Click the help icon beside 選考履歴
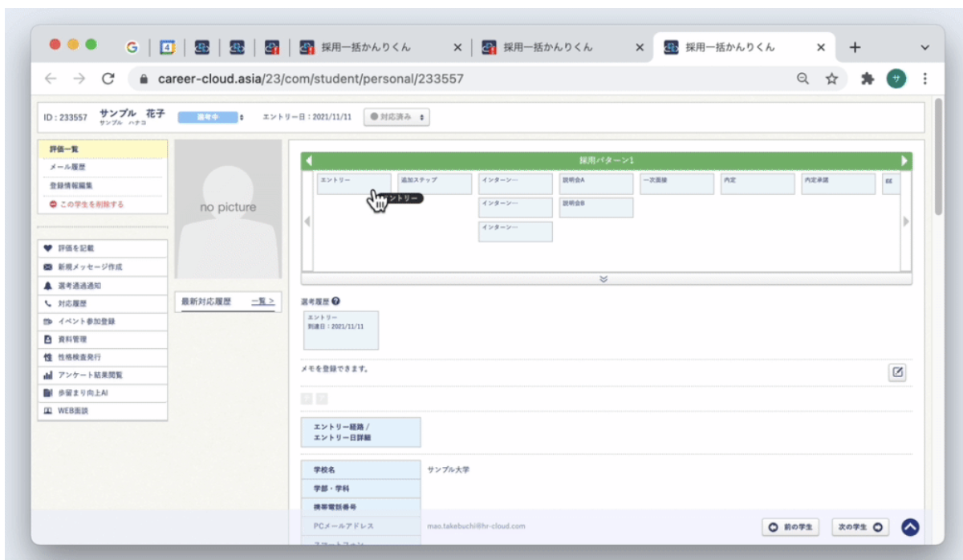 [335, 302]
